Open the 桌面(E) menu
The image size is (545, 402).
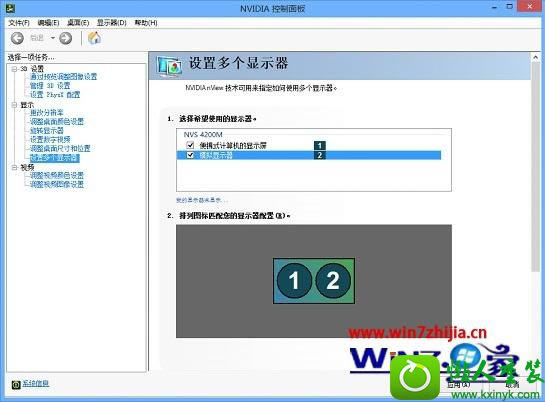pyautogui.click(x=78, y=23)
